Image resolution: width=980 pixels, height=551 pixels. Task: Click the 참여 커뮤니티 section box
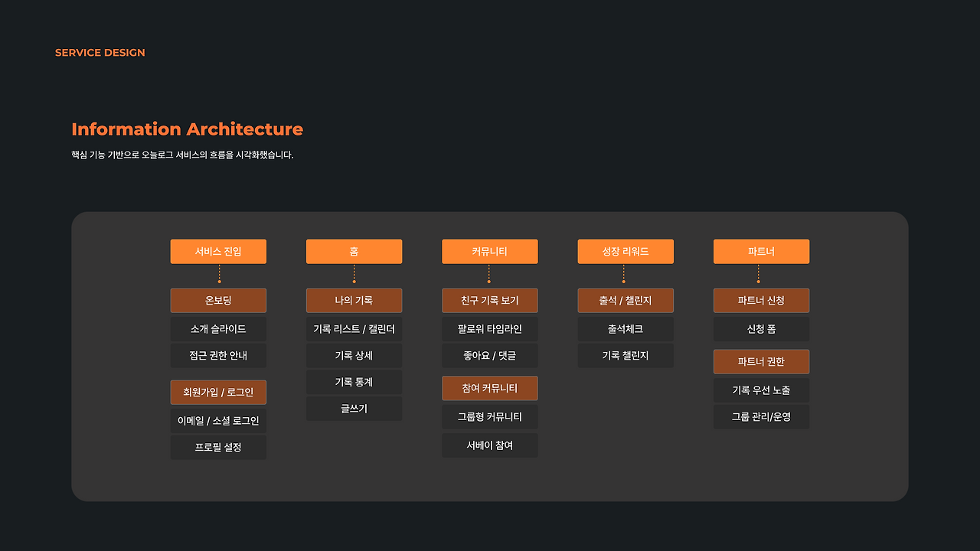[490, 388]
